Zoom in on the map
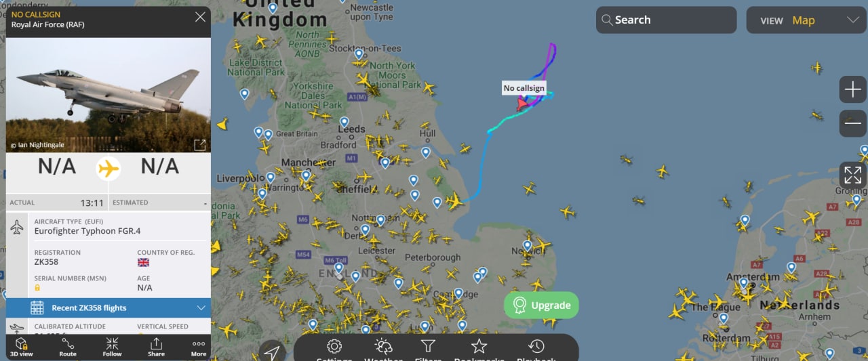868x361 pixels. [852, 89]
